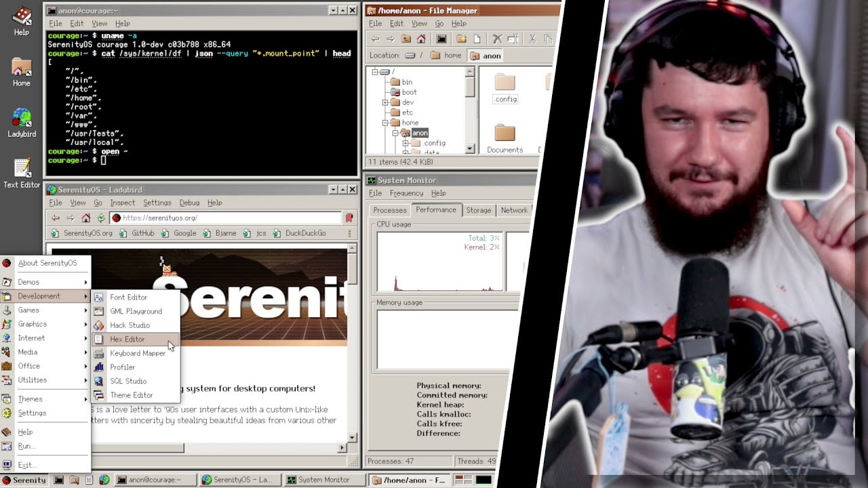Choose Exit... in the start menu
The height and width of the screenshot is (488, 868).
tap(45, 465)
